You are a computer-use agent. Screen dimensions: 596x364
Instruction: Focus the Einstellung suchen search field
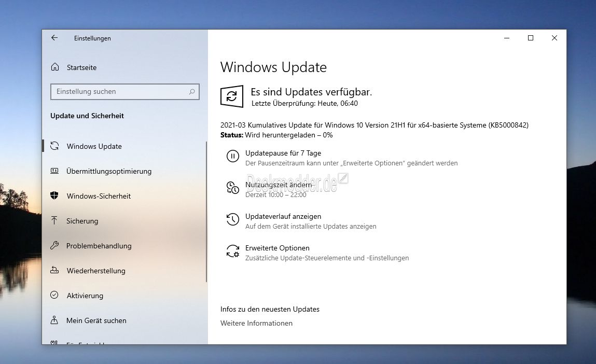124,92
